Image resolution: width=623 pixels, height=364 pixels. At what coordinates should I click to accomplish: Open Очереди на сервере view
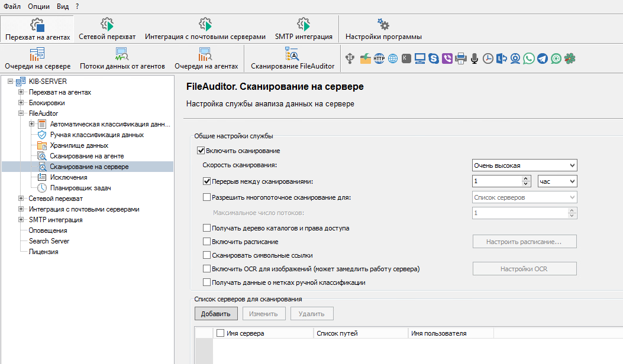[x=38, y=58]
